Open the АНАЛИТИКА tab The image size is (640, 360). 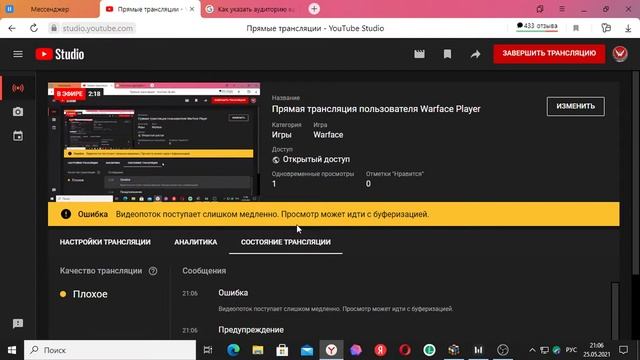tap(196, 242)
